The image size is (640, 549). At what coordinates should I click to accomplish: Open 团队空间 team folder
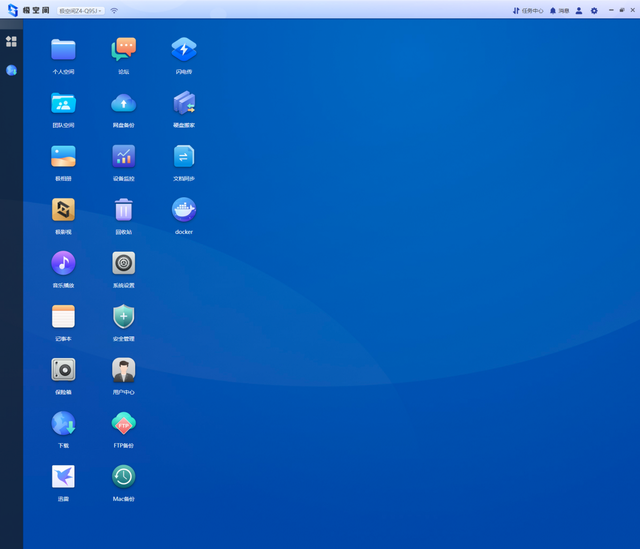tap(63, 102)
